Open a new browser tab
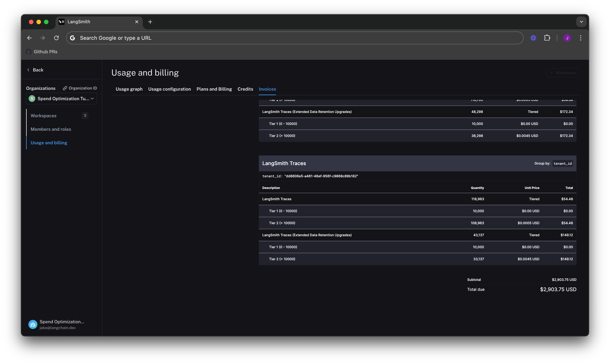 [x=150, y=22]
